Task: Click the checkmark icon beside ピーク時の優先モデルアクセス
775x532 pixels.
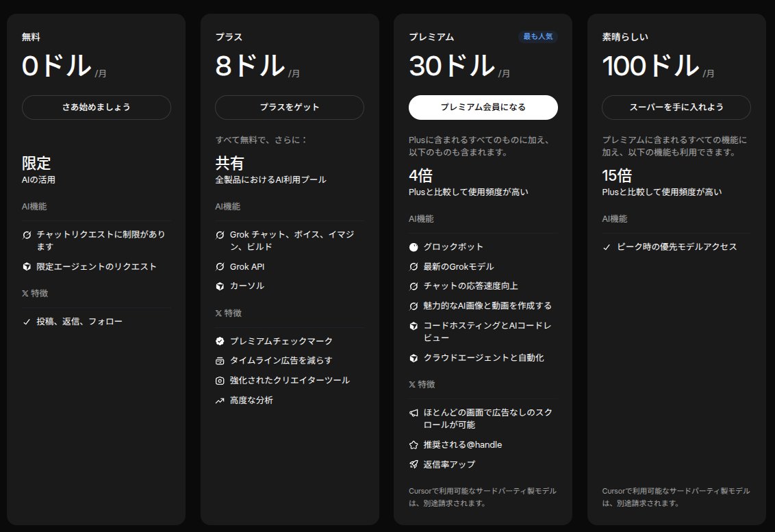Action: click(x=607, y=247)
